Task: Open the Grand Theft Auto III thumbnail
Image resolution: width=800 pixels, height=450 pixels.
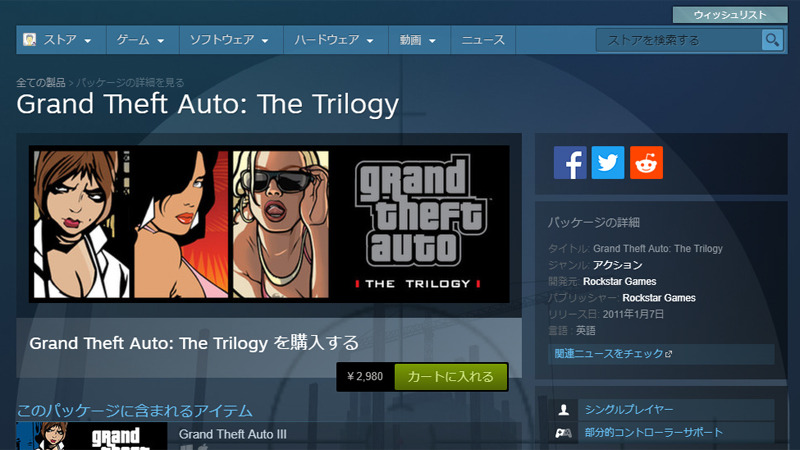Action: tap(92, 436)
